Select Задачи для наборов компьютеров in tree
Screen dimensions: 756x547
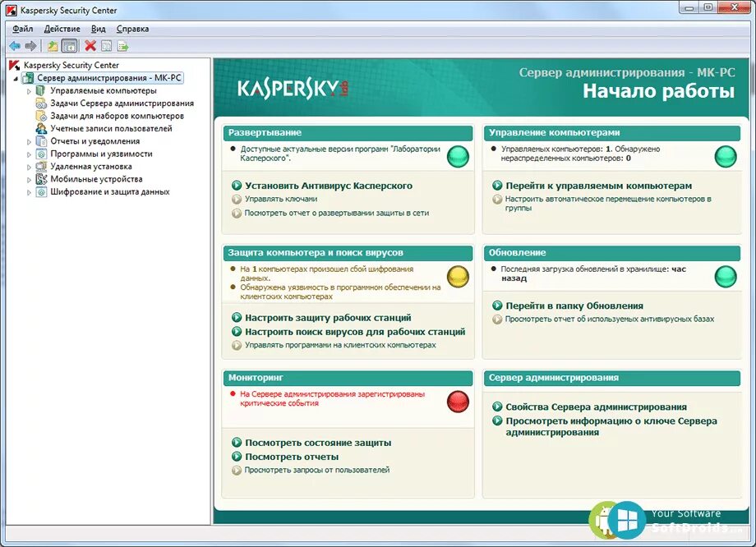tap(117, 116)
